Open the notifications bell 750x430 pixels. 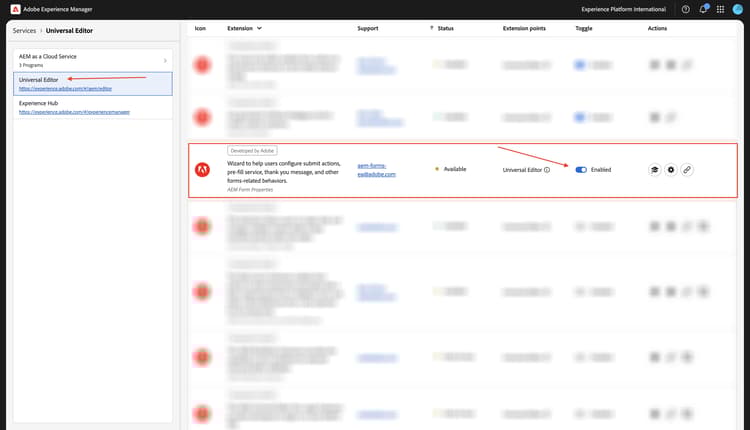[703, 9]
